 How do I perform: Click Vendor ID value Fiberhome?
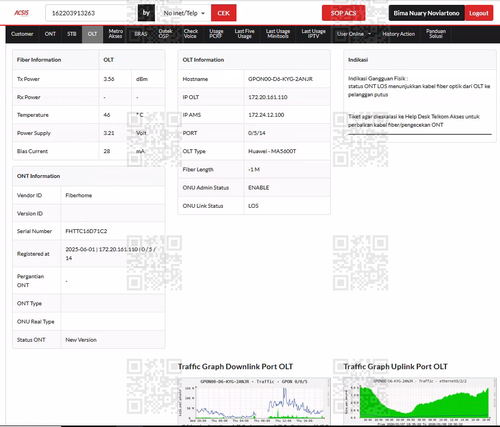tap(79, 195)
